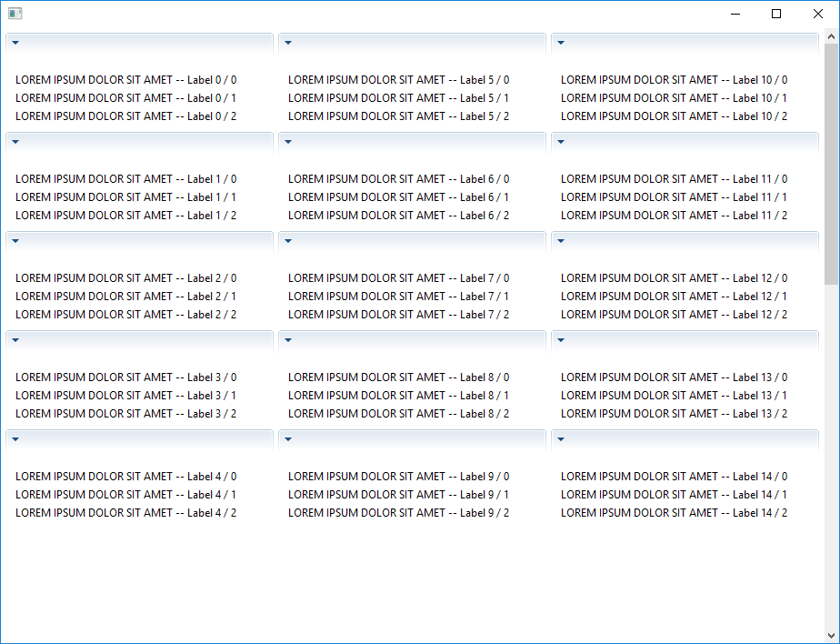Click text ending with Label 5 / 0
Image resolution: width=840 pixels, height=644 pixels.
[398, 80]
